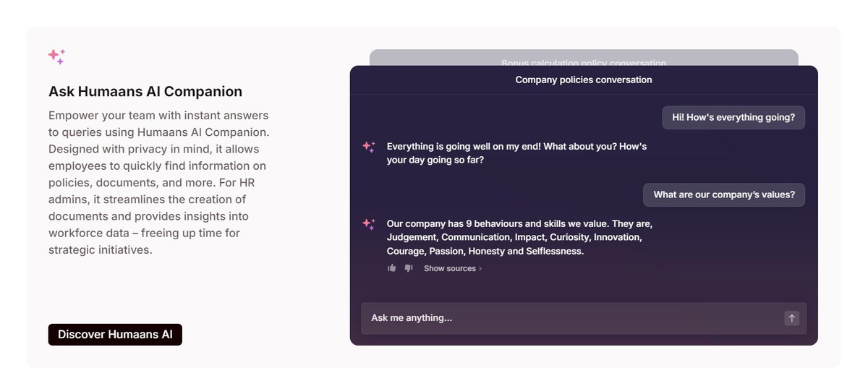Image resolution: width=868 pixels, height=373 pixels.
Task: Click sparkle icon beside the company values reply
Action: pyautogui.click(x=369, y=224)
